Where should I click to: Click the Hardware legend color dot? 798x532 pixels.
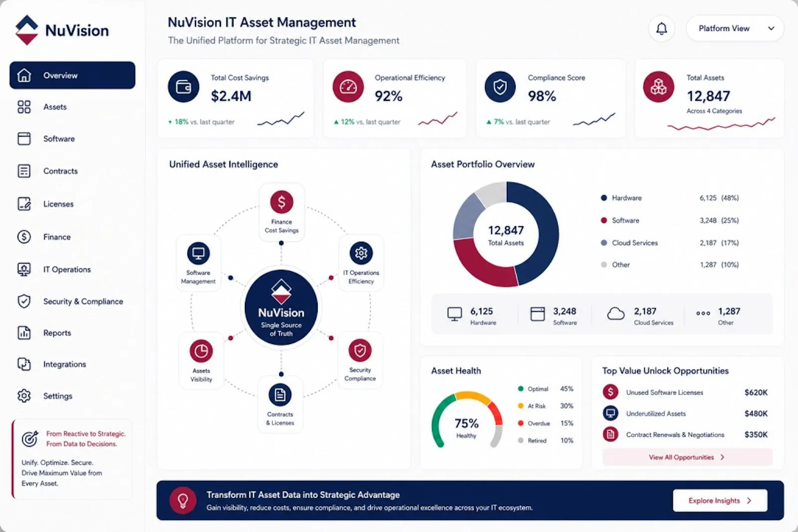[604, 198]
